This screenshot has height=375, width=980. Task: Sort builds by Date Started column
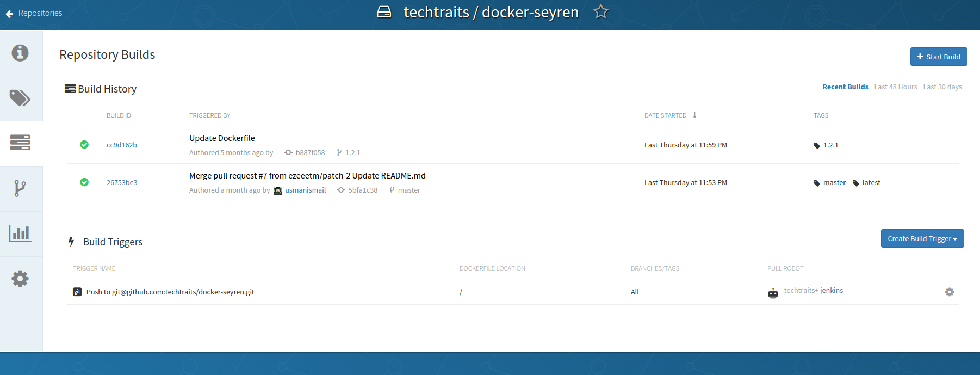point(666,115)
